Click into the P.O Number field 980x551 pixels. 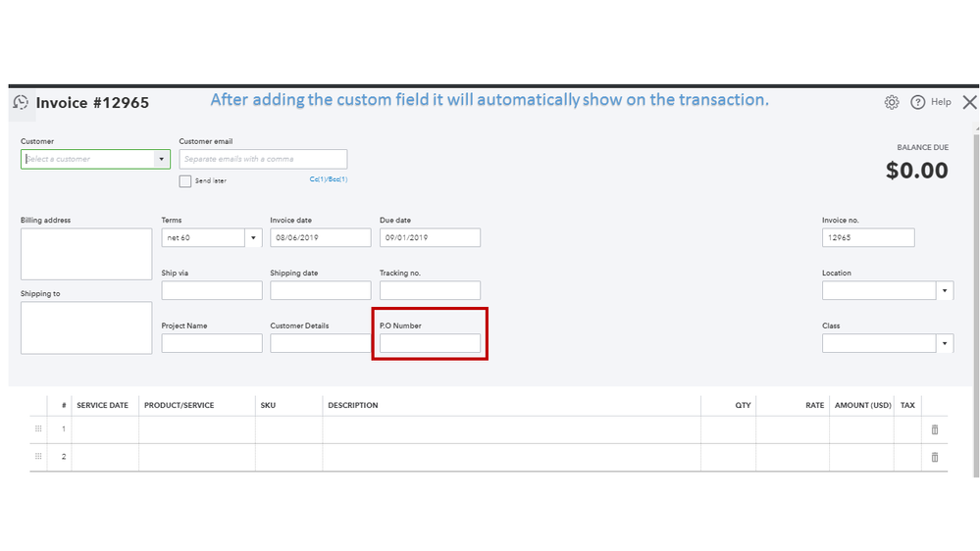point(430,343)
